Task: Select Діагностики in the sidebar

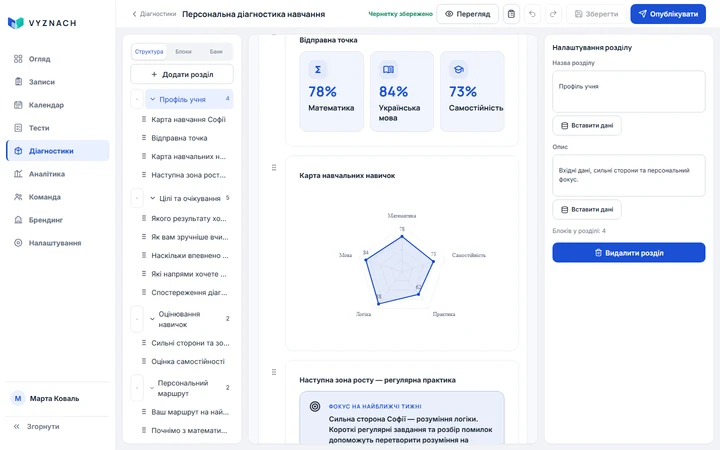Action: point(57,151)
